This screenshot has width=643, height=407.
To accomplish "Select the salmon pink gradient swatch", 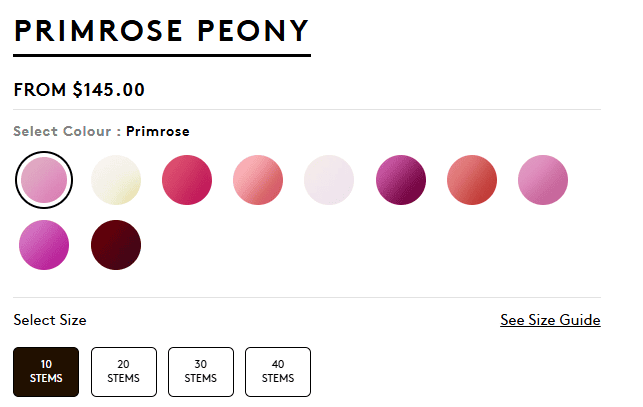I will [258, 180].
